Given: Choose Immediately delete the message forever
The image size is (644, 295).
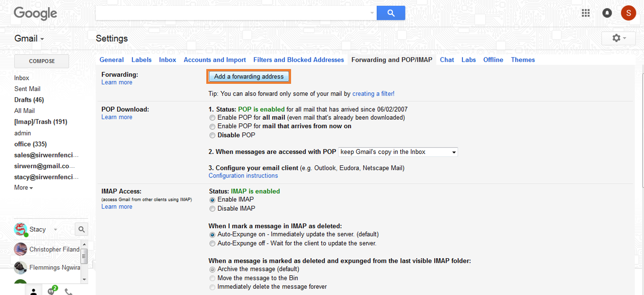Looking at the screenshot, I should (x=212, y=287).
